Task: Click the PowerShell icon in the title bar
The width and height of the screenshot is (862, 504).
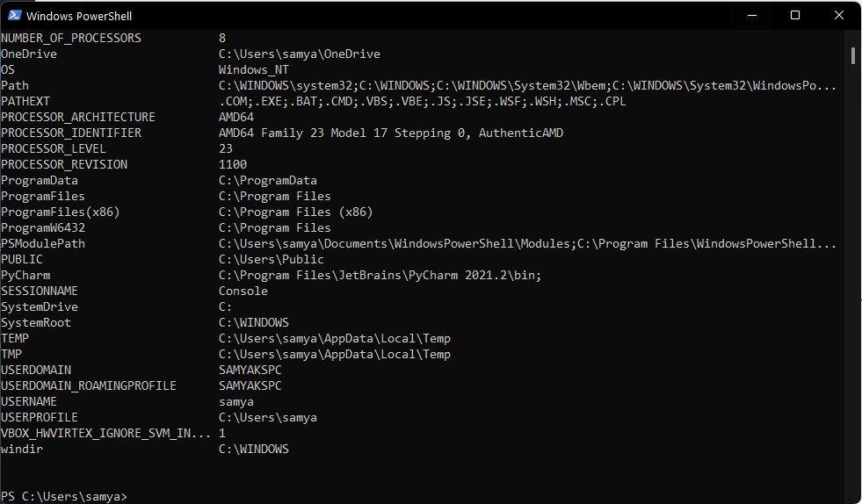Action: [13, 15]
